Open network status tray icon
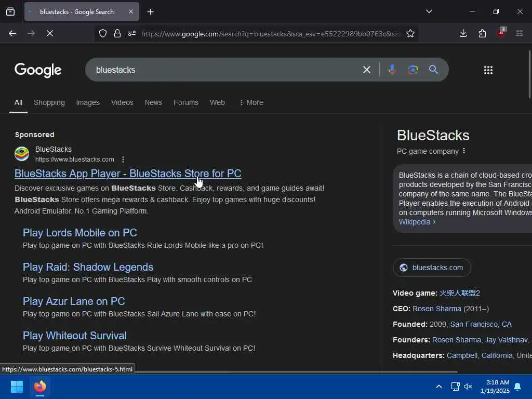This screenshot has width=532, height=399. tap(455, 387)
